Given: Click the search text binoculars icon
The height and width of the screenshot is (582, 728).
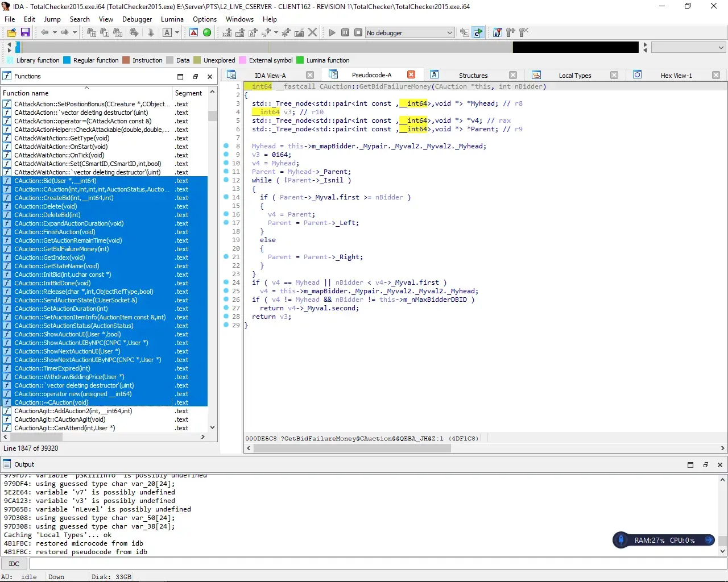Looking at the screenshot, I should pyautogui.click(x=105, y=32).
